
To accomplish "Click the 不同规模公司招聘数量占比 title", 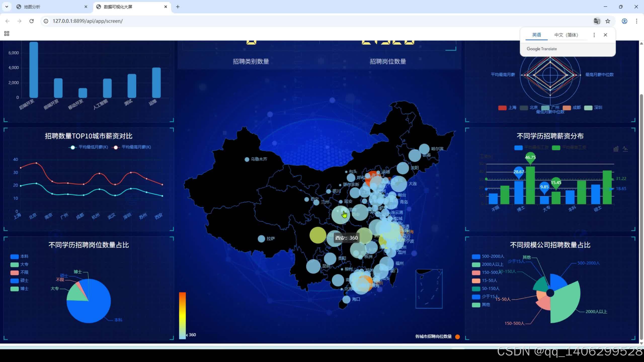I will [550, 245].
